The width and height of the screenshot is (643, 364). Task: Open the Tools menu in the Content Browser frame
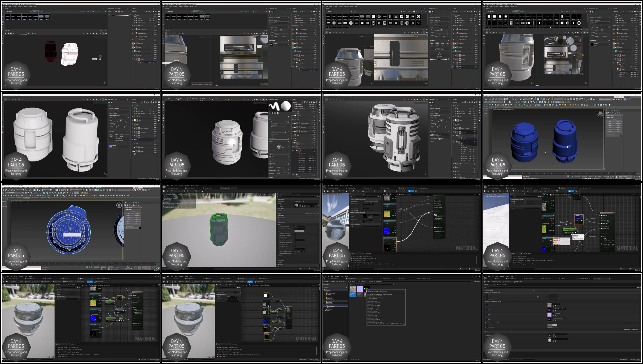click(342, 276)
